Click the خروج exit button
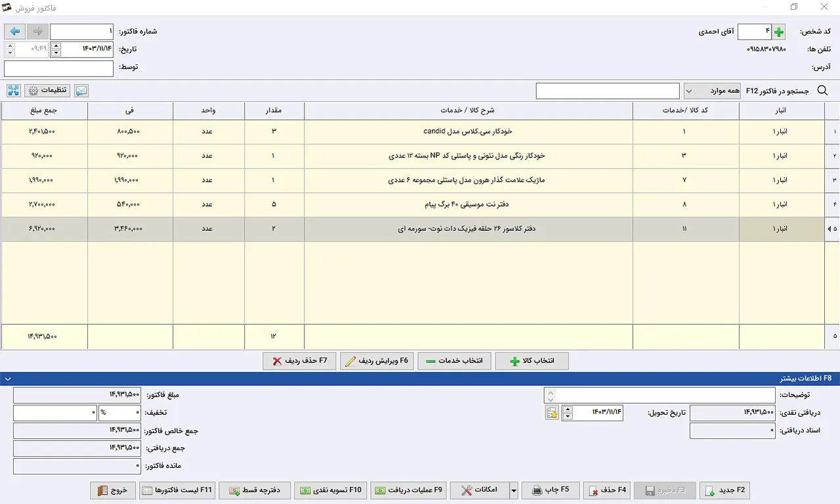The image size is (840, 504). click(x=113, y=490)
